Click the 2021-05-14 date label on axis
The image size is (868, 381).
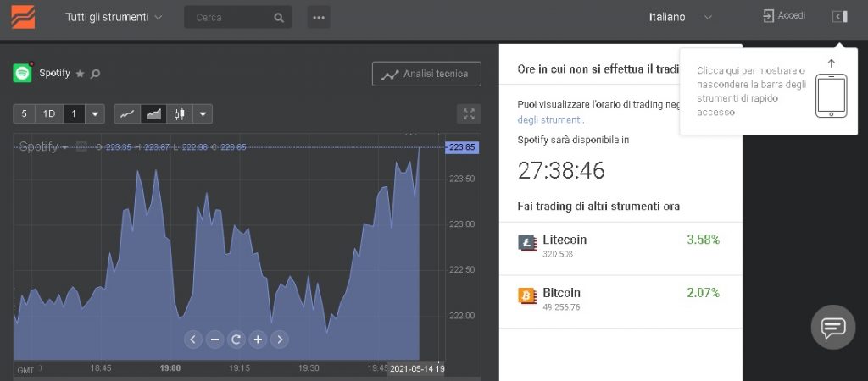pyautogui.click(x=416, y=368)
